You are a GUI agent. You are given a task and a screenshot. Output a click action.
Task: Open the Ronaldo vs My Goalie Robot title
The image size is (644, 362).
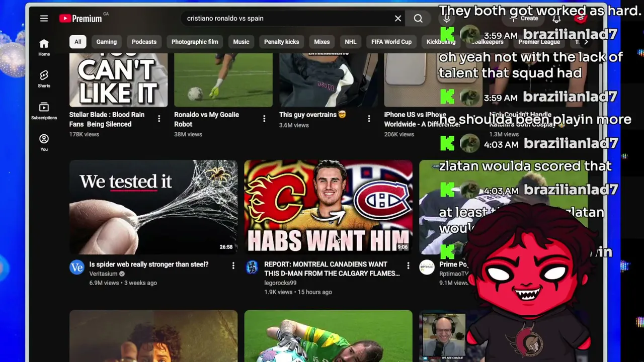tap(206, 119)
